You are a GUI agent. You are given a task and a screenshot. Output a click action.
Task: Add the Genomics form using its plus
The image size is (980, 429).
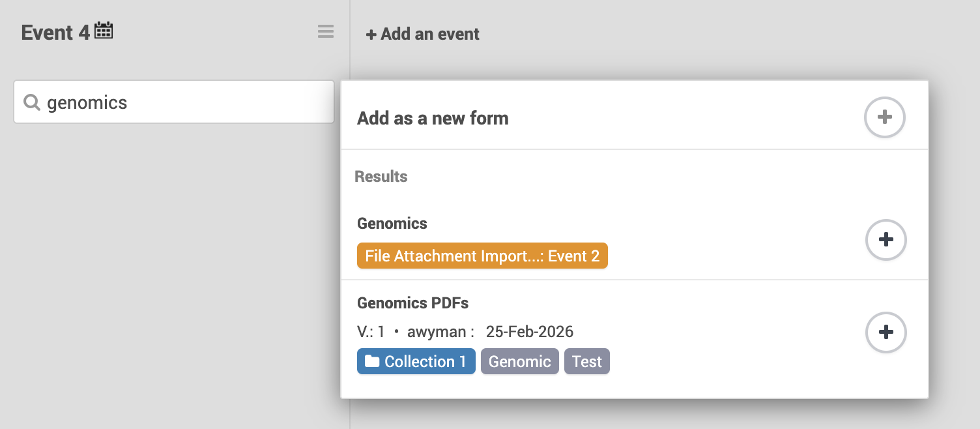pyautogui.click(x=886, y=239)
